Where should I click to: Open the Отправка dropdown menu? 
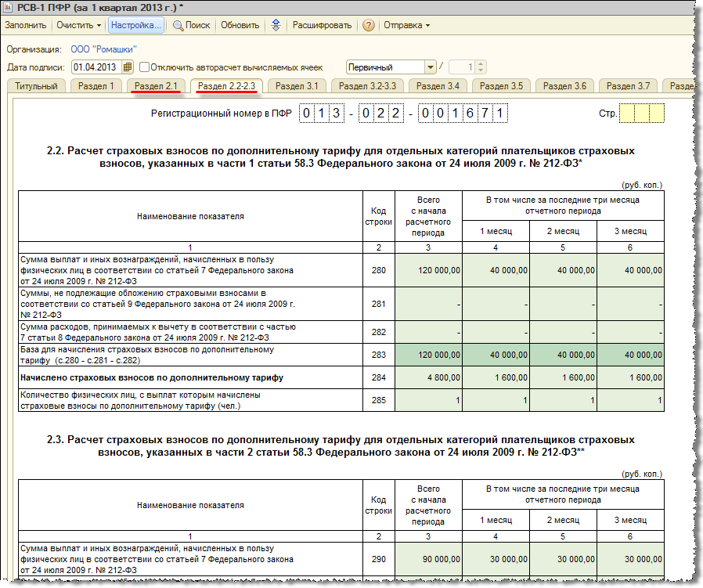click(x=406, y=25)
